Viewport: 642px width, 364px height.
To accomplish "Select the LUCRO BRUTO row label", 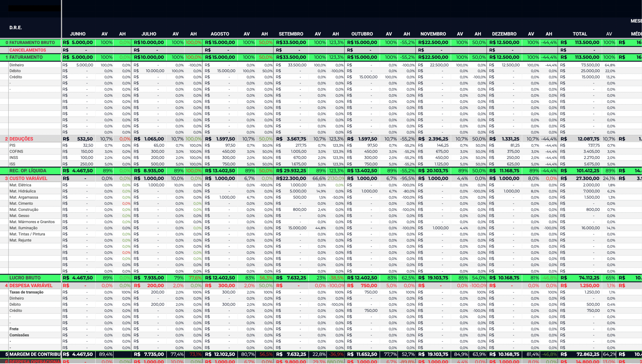I will click(25, 278).
